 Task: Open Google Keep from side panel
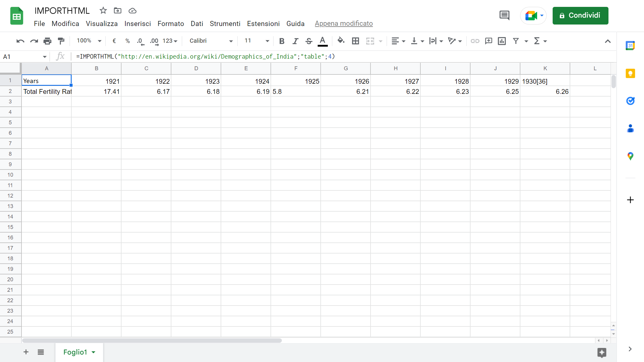630,73
